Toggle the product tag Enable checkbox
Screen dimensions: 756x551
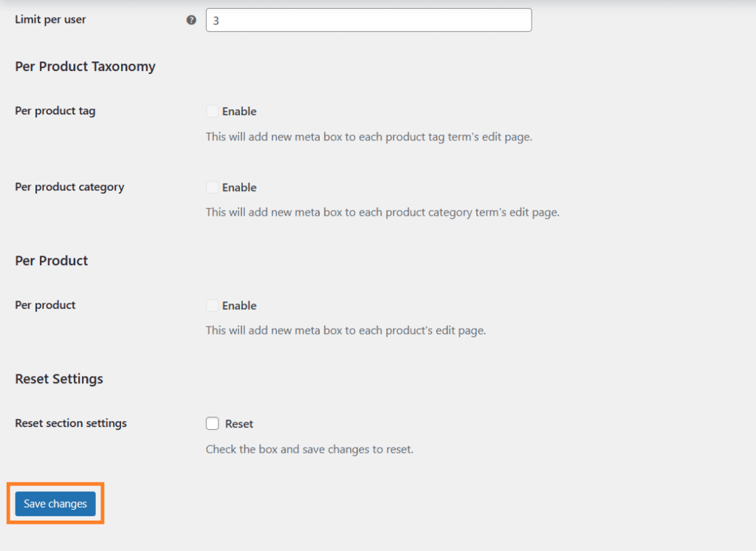tap(212, 111)
